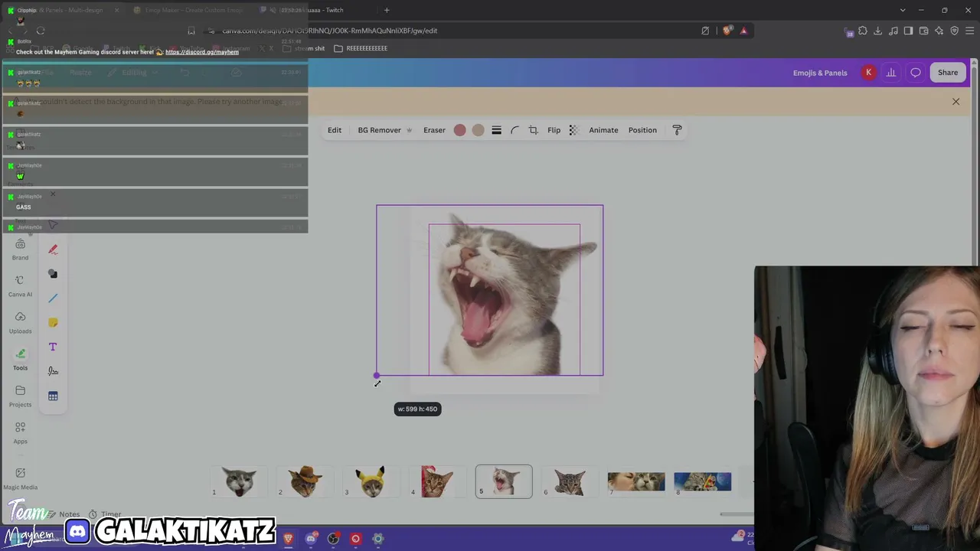
Task: Open Settings gear in the taskbar
Action: tap(377, 539)
